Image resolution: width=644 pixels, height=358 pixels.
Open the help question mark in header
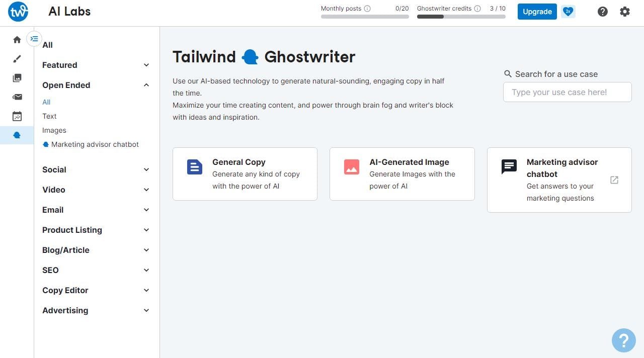tap(602, 12)
